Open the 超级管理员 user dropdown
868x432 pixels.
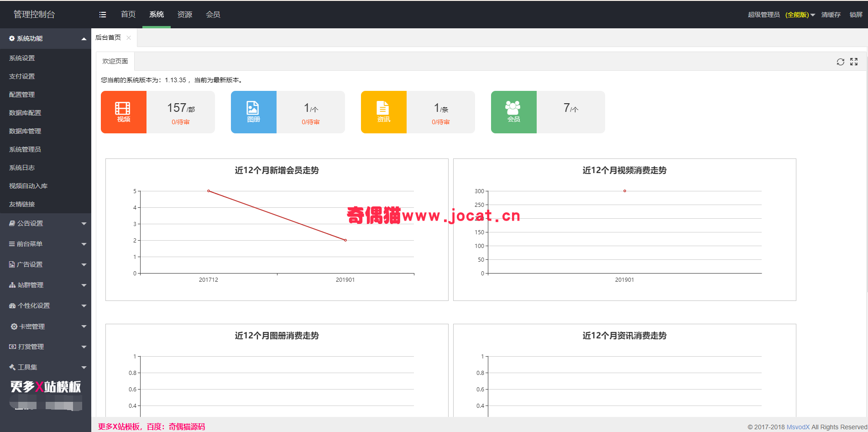[781, 15]
